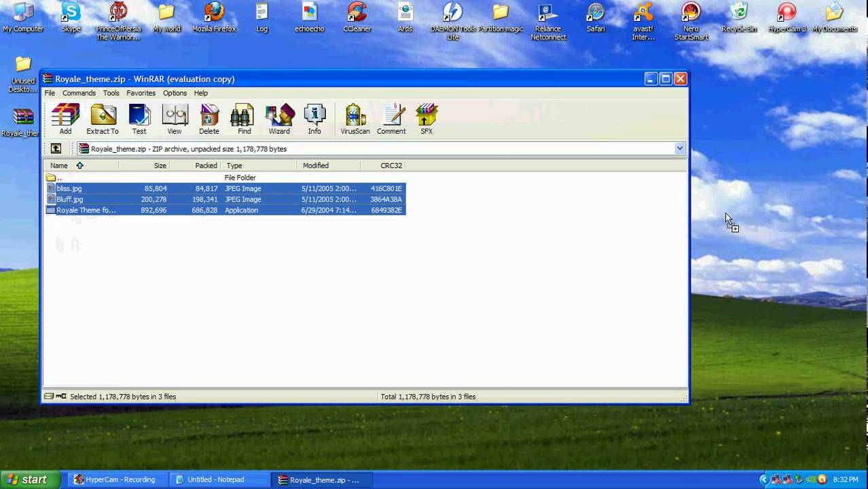Viewport: 868px width, 489px height.
Task: Select the HyperCam 3 desktop icon
Action: (787, 18)
